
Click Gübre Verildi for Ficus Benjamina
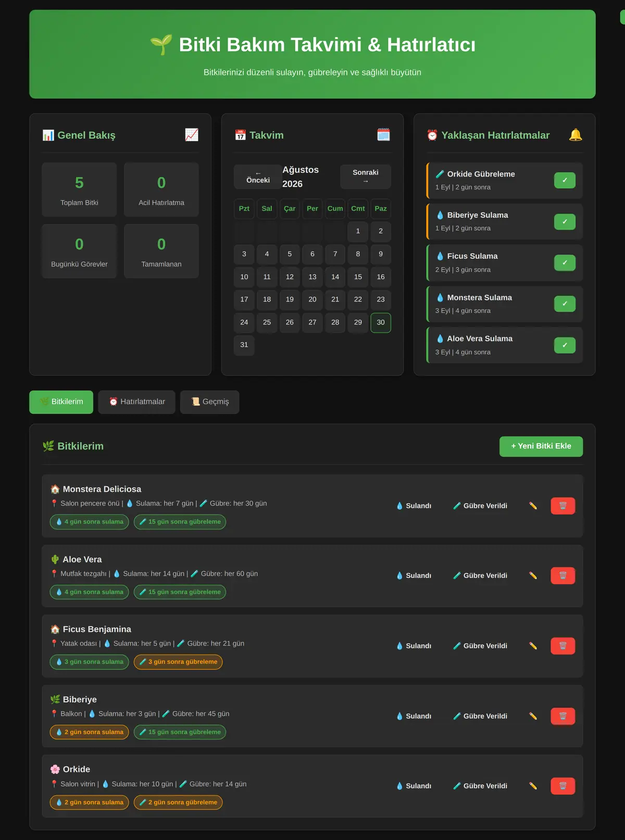(x=480, y=646)
